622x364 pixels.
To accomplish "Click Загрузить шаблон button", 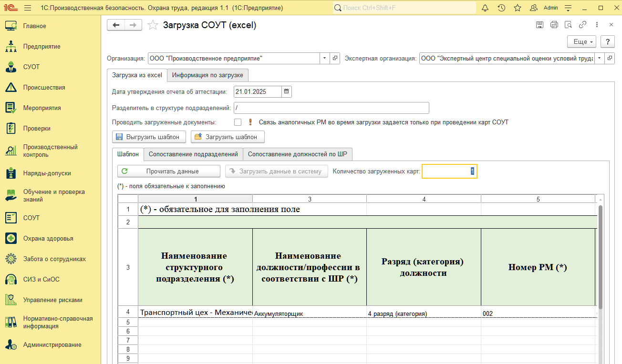I will point(228,137).
